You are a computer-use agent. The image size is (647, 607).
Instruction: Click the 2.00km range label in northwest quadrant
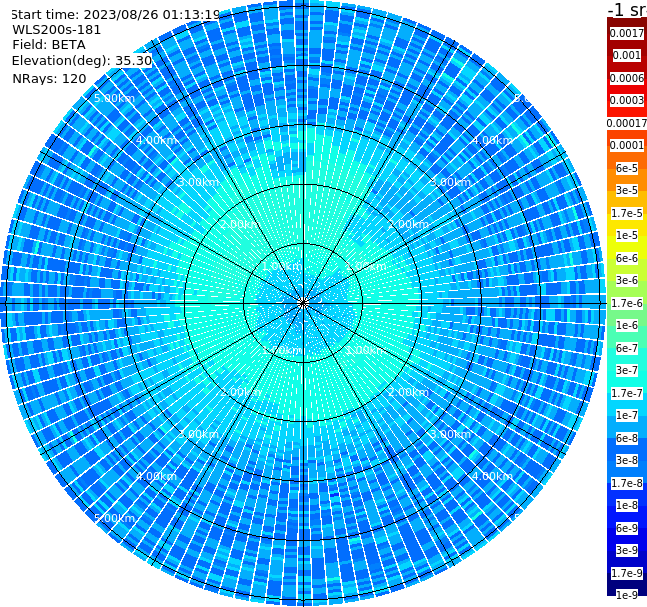(241, 224)
